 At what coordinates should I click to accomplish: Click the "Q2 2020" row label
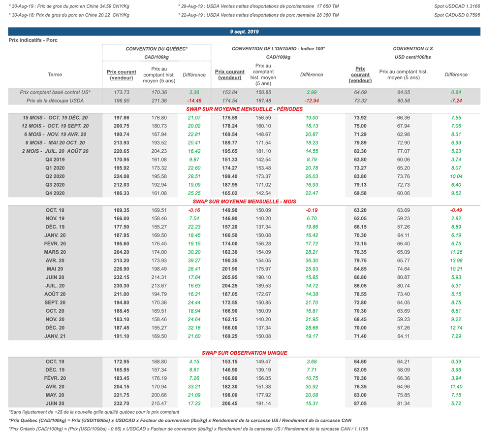coord(55,176)
